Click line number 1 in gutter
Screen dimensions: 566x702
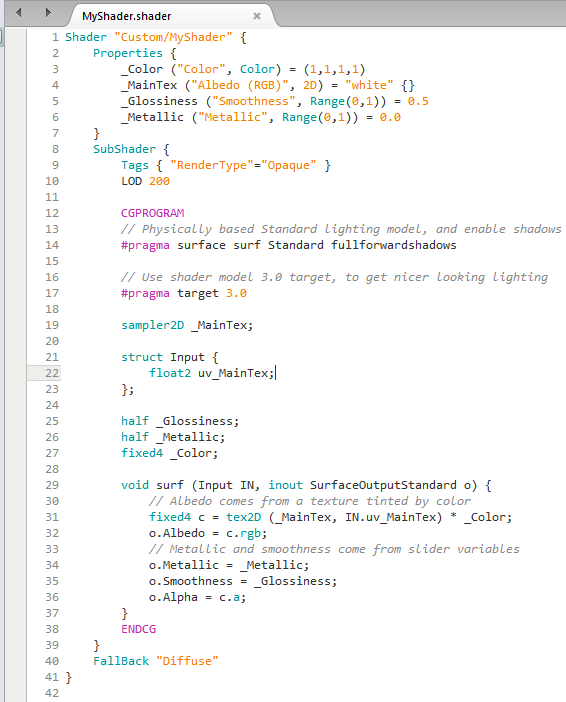coord(55,37)
